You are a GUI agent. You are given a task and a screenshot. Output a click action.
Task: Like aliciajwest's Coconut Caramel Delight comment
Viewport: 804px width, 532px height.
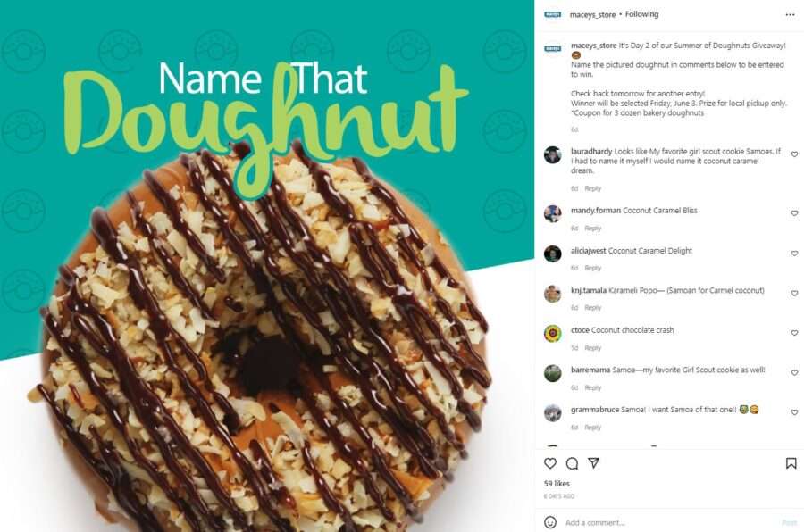point(794,254)
